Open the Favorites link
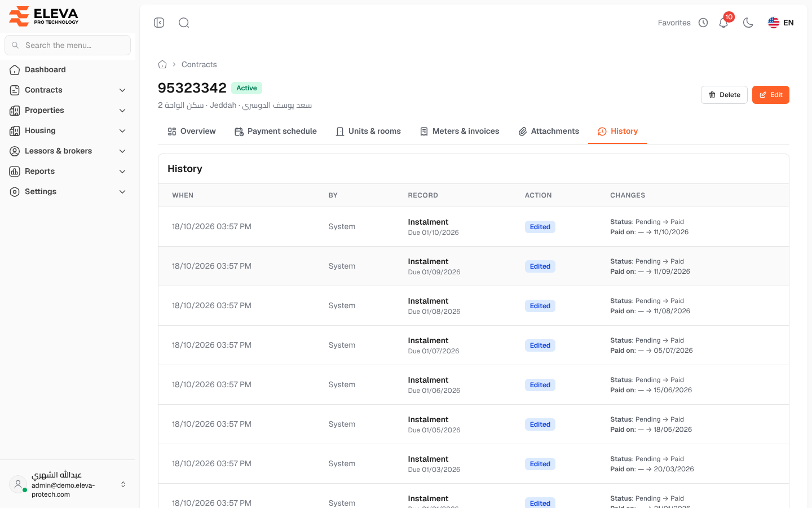Screen dimensions: 812x508 [674, 23]
